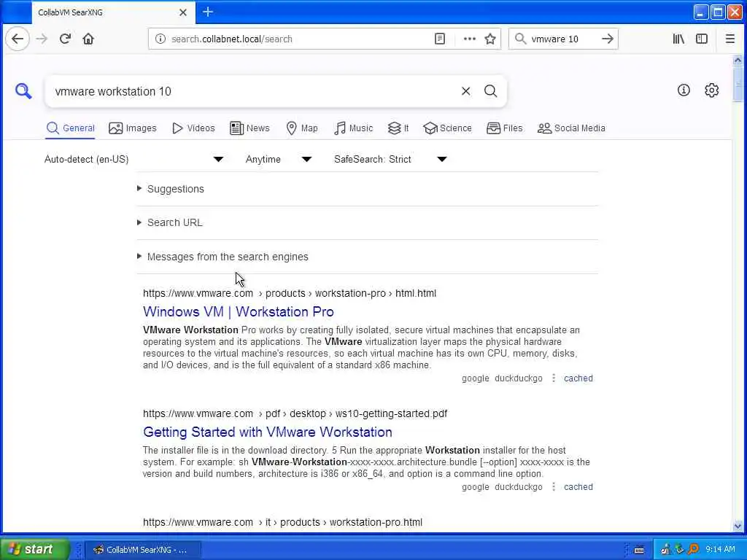Switch to the News category

tap(249, 128)
